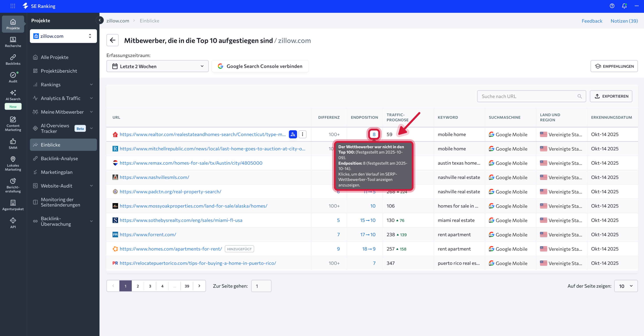Click three-dot menu in realtor.com row
The image size is (644, 336).
302,134
